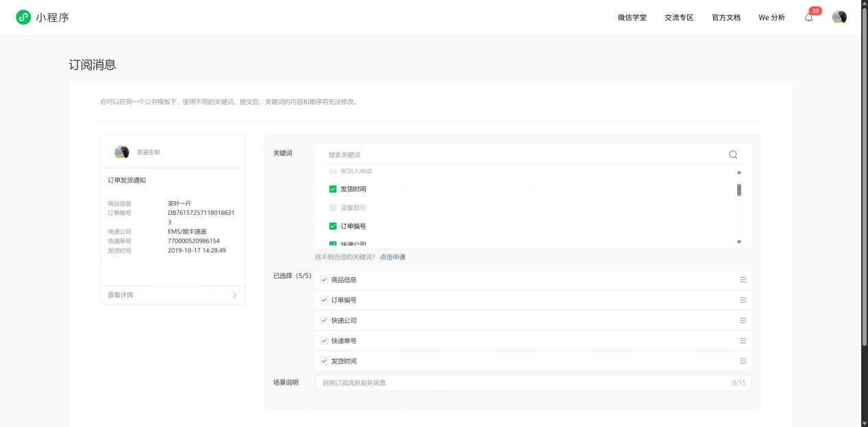Screen dimensions: 868x427
Task: Click drag handle icon for 商品信息 row
Action: coord(743,280)
